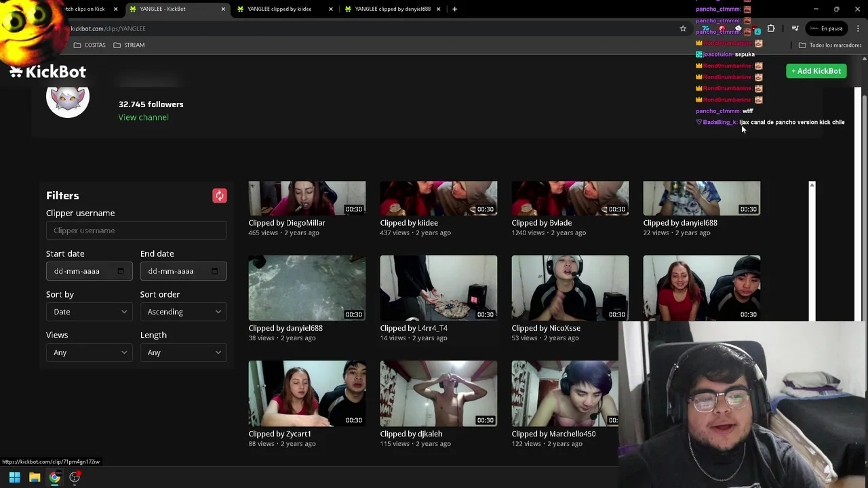Image resolution: width=868 pixels, height=488 pixels.
Task: Switch to 'YANGLEE clipped by danyiel688' tab
Action: click(x=393, y=9)
